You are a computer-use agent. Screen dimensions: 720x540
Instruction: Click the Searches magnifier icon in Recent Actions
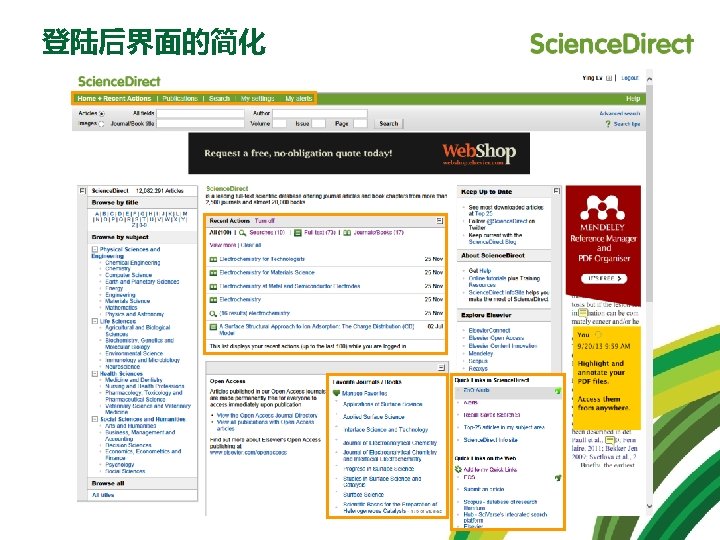click(242, 233)
